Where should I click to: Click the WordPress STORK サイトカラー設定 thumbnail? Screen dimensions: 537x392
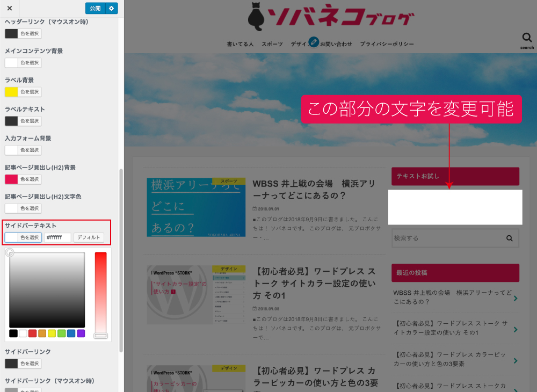pos(196,295)
